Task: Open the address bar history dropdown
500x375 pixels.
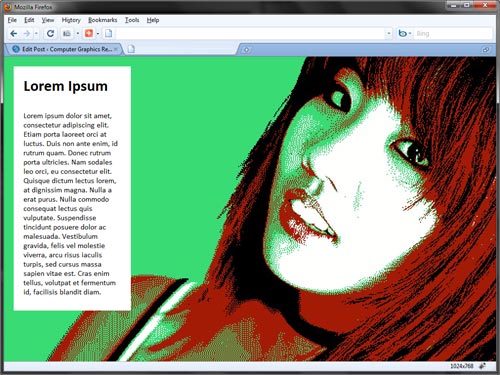Action: click(389, 34)
